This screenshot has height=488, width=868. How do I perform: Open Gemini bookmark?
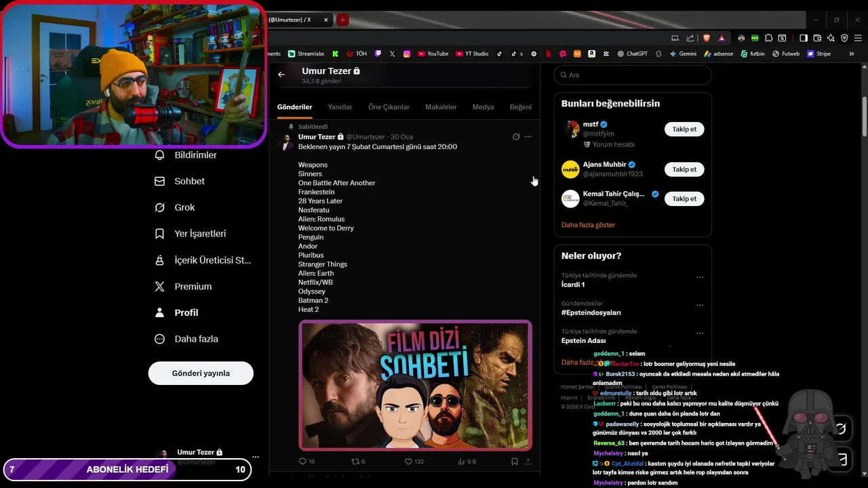(x=683, y=54)
